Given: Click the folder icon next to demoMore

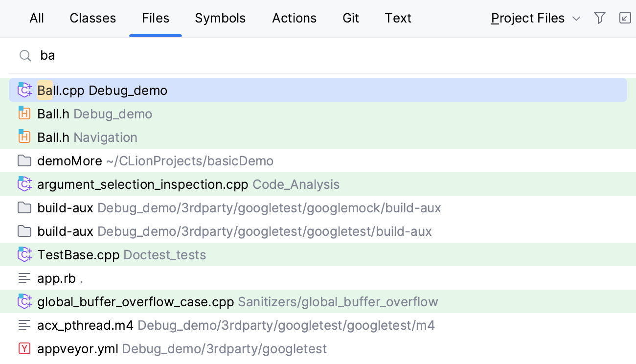Looking at the screenshot, I should 24,160.
